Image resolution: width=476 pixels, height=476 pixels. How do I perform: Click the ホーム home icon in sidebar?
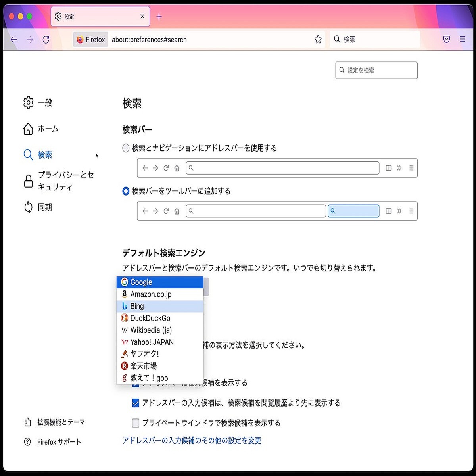point(28,129)
